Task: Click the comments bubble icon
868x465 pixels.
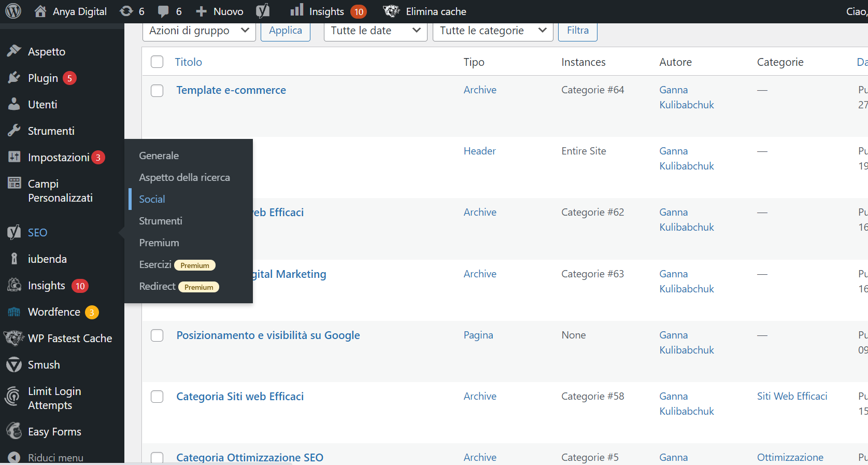Action: [x=163, y=11]
